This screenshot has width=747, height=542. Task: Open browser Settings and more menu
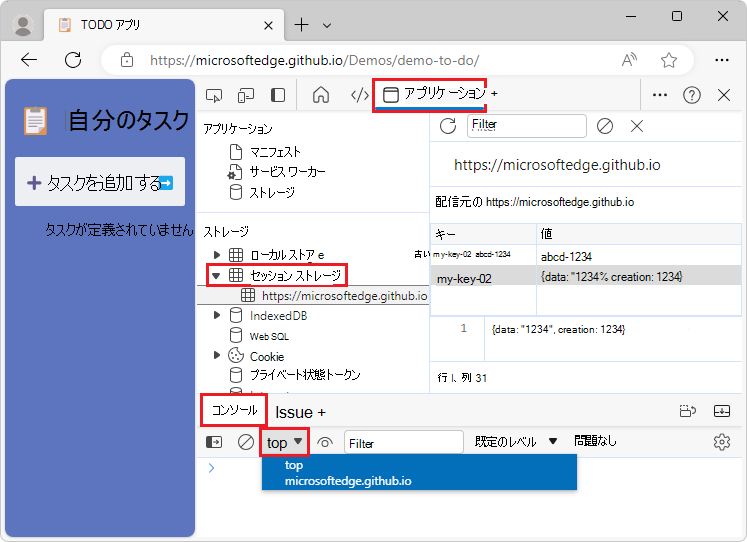point(722,60)
